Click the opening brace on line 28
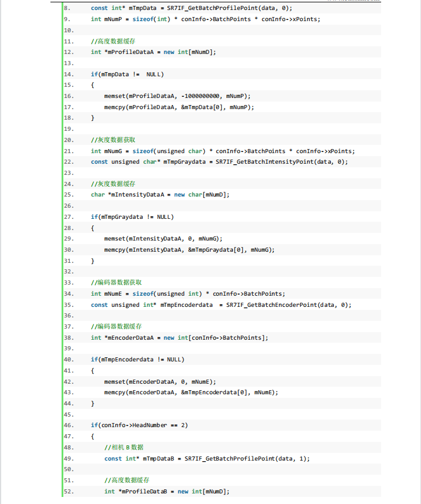The image size is (421, 504). click(93, 228)
